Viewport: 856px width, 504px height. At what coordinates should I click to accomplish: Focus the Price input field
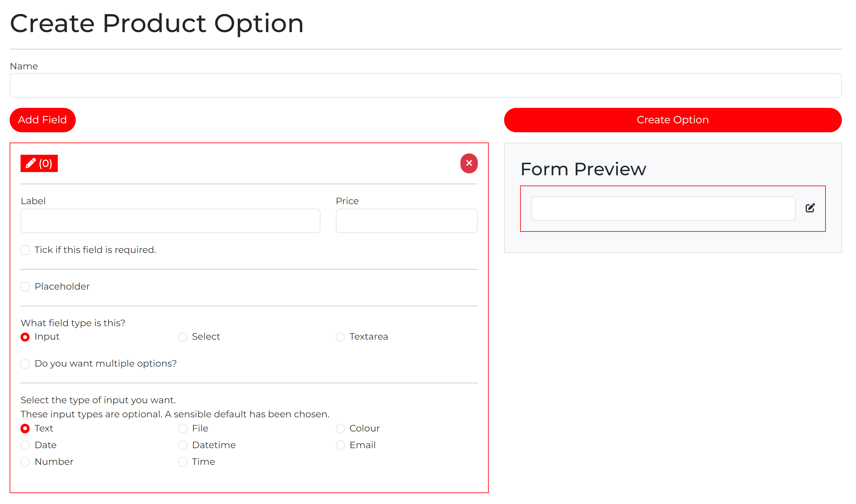406,221
